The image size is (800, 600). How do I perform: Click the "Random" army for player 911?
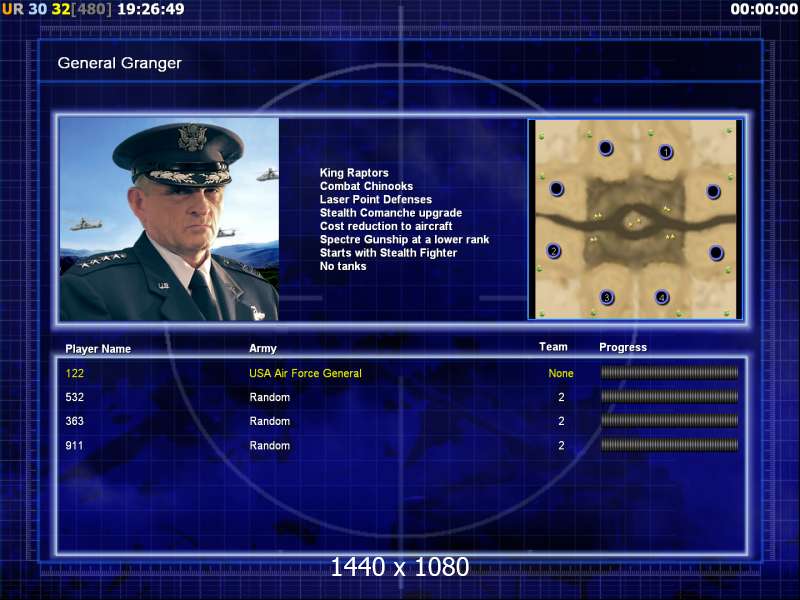[x=269, y=445]
